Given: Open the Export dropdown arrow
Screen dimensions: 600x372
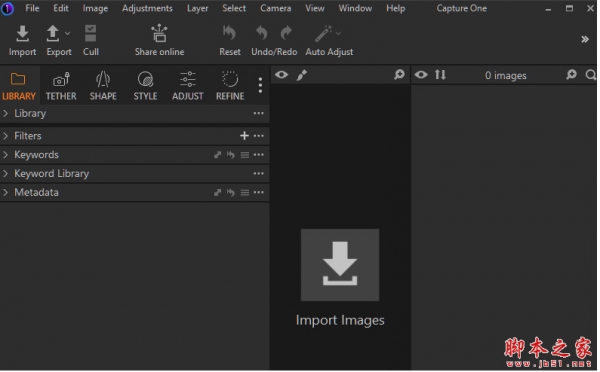Looking at the screenshot, I should pos(67,34).
